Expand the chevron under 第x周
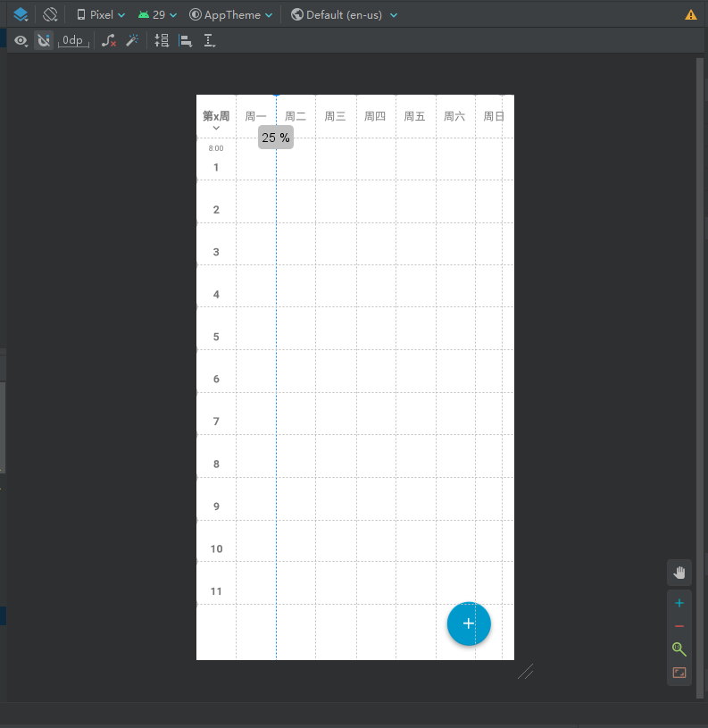This screenshot has width=708, height=728. pyautogui.click(x=216, y=128)
